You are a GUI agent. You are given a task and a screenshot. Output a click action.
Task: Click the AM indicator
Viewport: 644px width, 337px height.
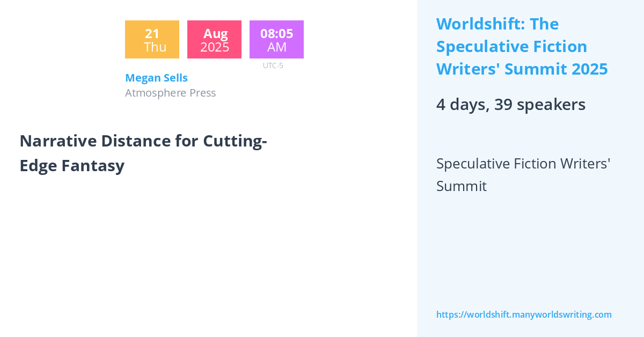pos(277,47)
